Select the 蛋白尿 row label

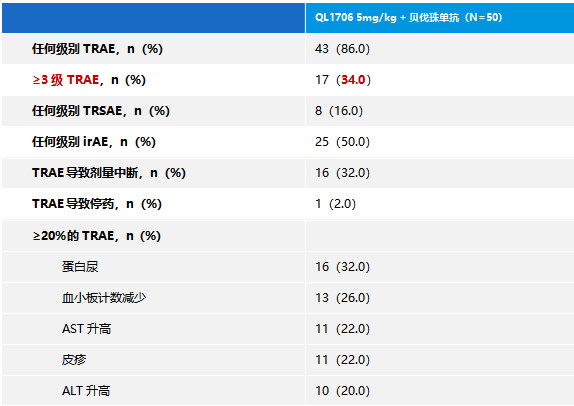(80, 267)
